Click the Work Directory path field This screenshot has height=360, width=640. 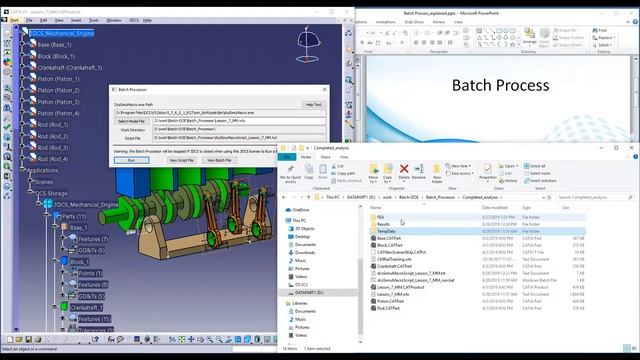(x=239, y=129)
